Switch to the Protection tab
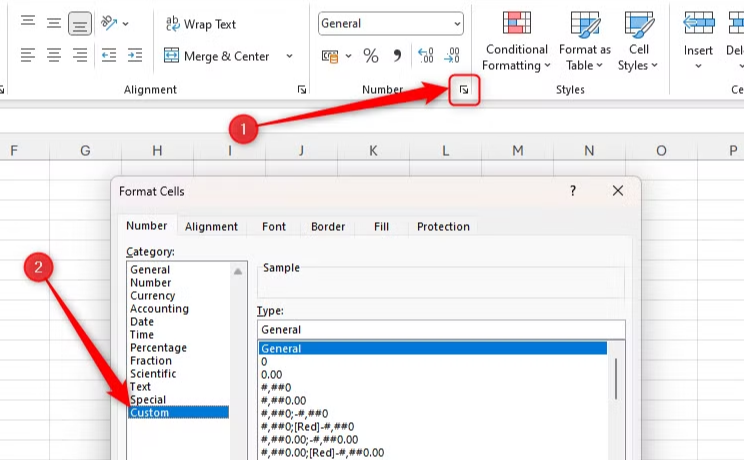Screen dimensions: 744x460 [x=443, y=226]
